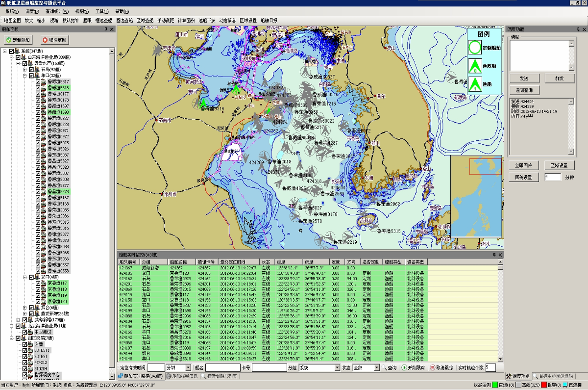Click the 船名 ship name input field
Image resolution: width=588 pixels, height=390 pixels.
(x=222, y=367)
